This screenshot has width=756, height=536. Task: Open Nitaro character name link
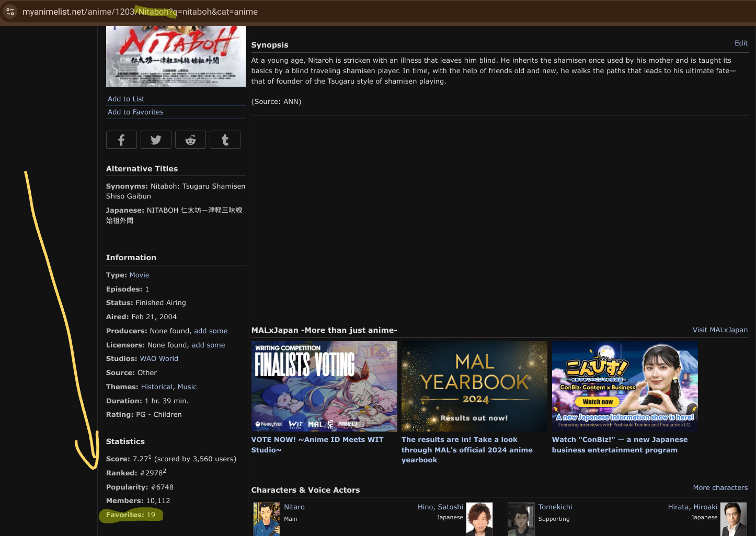pyautogui.click(x=294, y=507)
